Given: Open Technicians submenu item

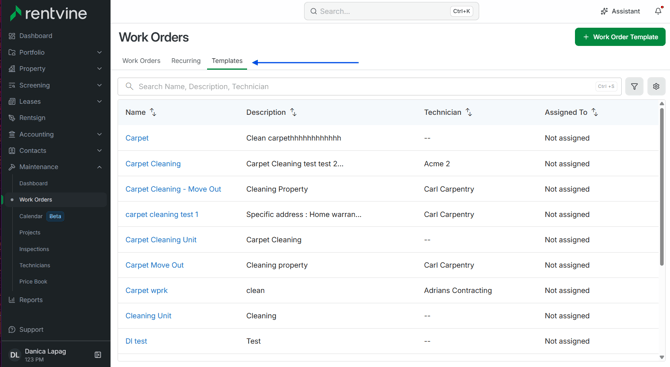Looking at the screenshot, I should point(35,265).
